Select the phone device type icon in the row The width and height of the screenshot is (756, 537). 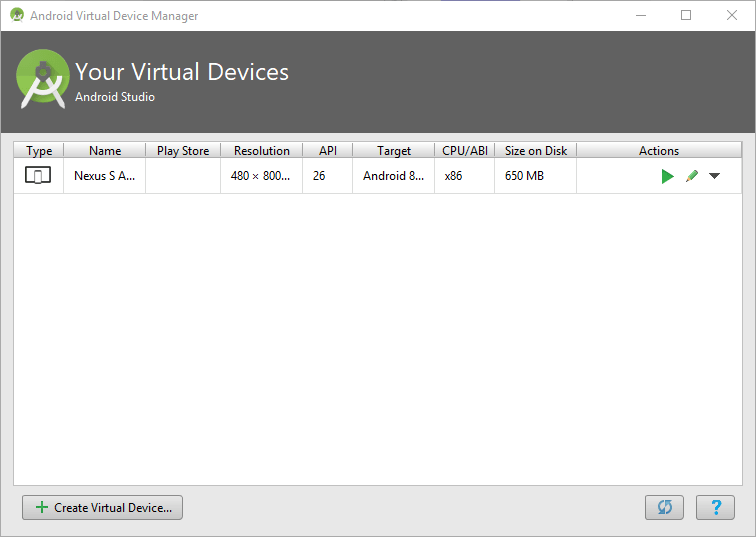(x=38, y=175)
